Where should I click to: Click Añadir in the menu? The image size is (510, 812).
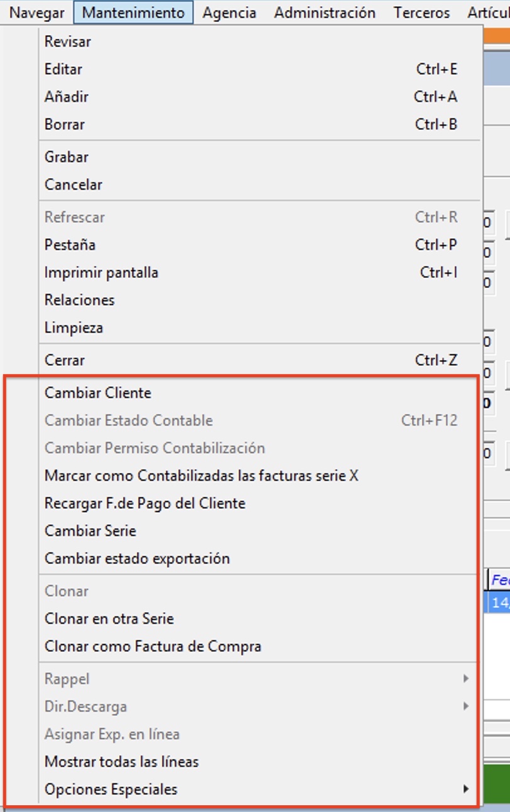tap(67, 97)
